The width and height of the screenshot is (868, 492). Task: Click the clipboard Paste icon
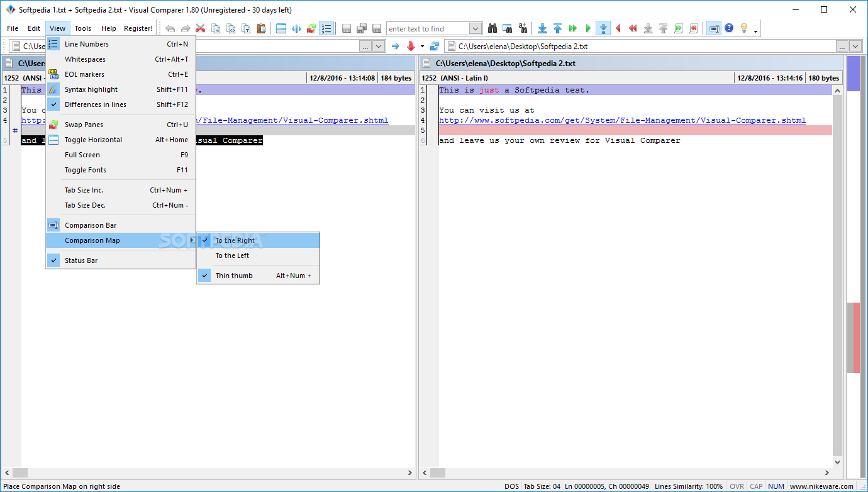[261, 28]
